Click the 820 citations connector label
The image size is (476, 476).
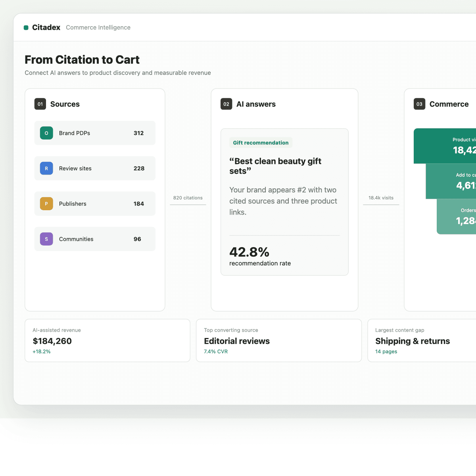pyautogui.click(x=188, y=198)
